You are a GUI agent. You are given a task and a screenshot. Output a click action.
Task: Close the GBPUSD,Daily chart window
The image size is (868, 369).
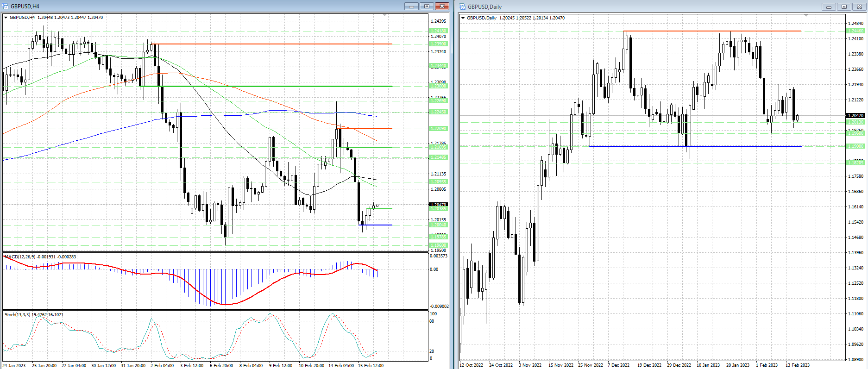[x=859, y=6]
